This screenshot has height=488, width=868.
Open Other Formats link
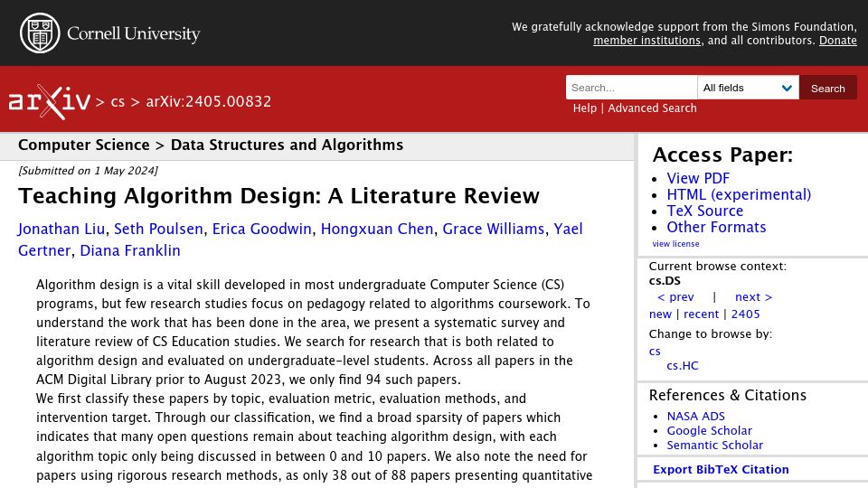[716, 227]
